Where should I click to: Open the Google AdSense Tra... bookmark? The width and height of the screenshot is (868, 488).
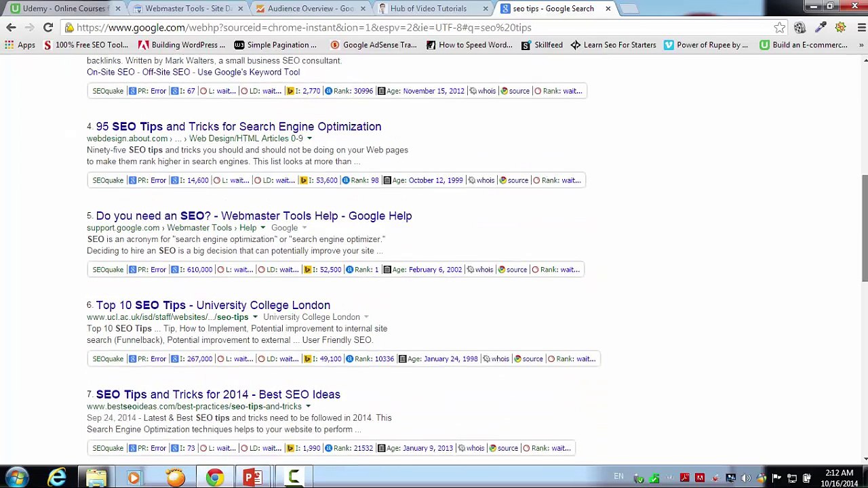tap(373, 45)
